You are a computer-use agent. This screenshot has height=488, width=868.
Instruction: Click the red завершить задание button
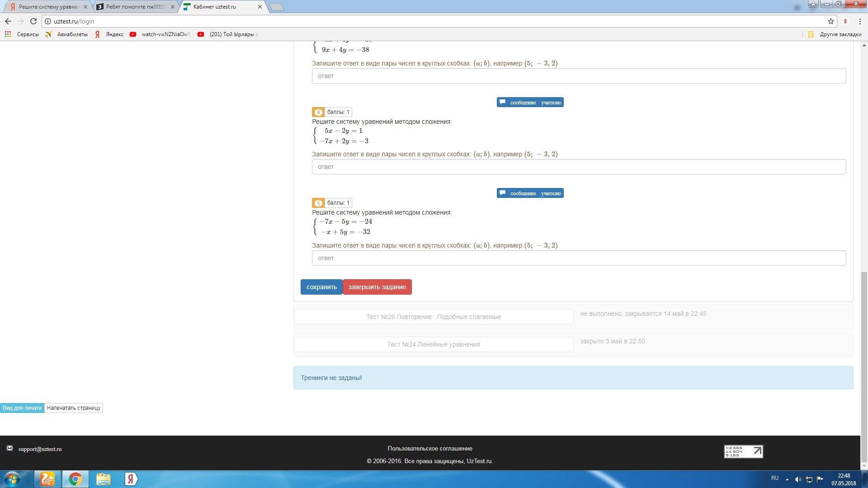377,287
